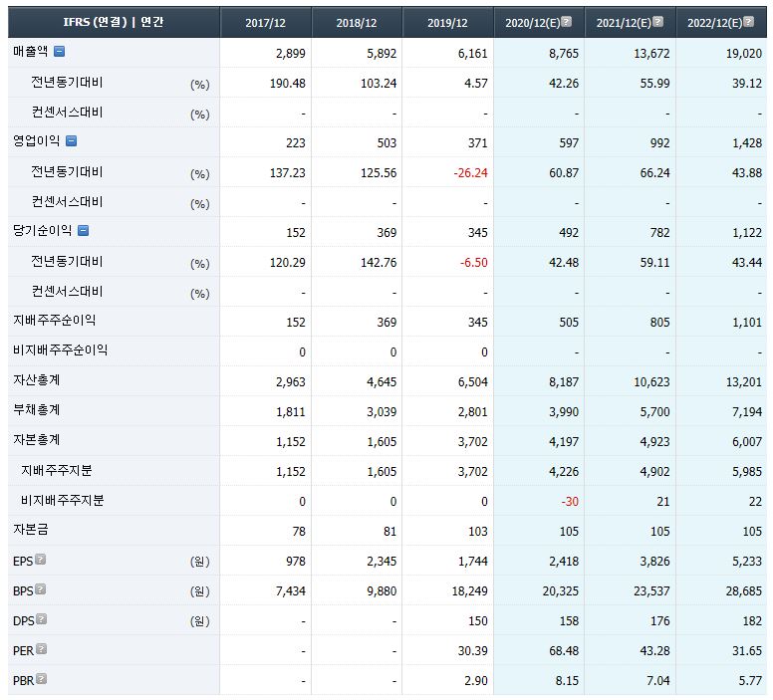The image size is (773, 700).
Task: Select the red -30 minority equity value
Action: point(570,502)
